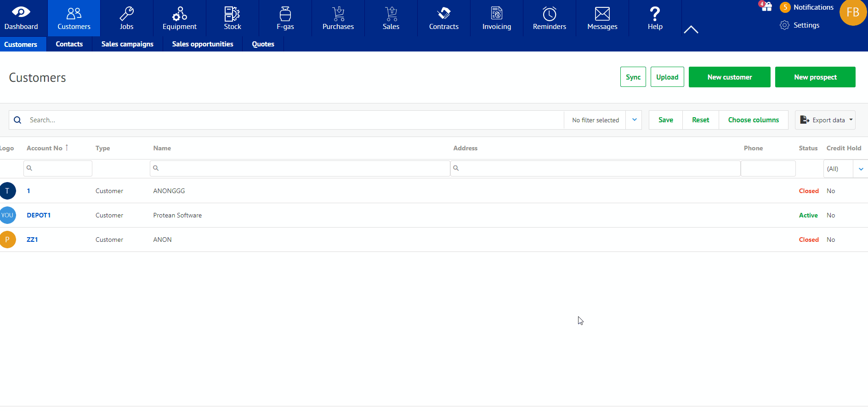Save the current filter
The image size is (868, 411).
(x=666, y=120)
